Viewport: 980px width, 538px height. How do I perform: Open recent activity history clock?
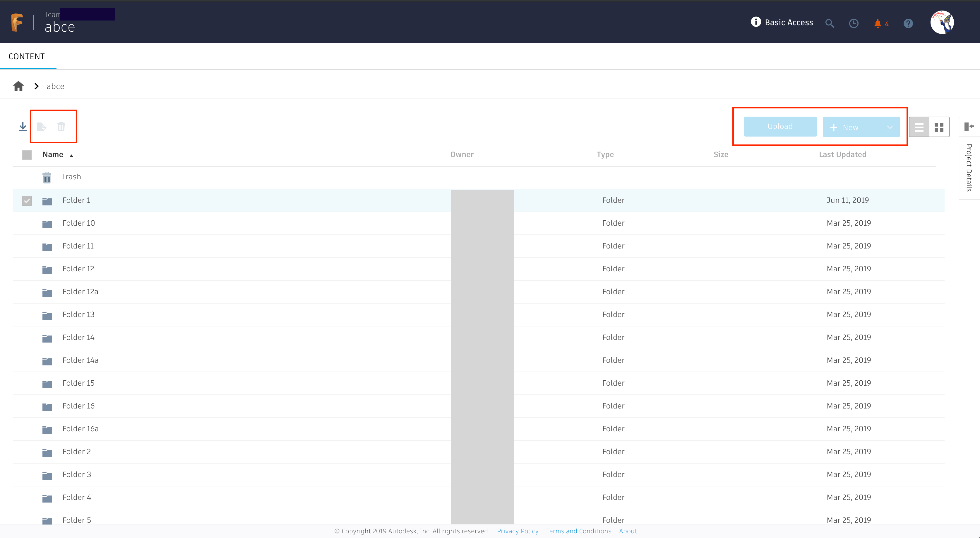click(854, 23)
